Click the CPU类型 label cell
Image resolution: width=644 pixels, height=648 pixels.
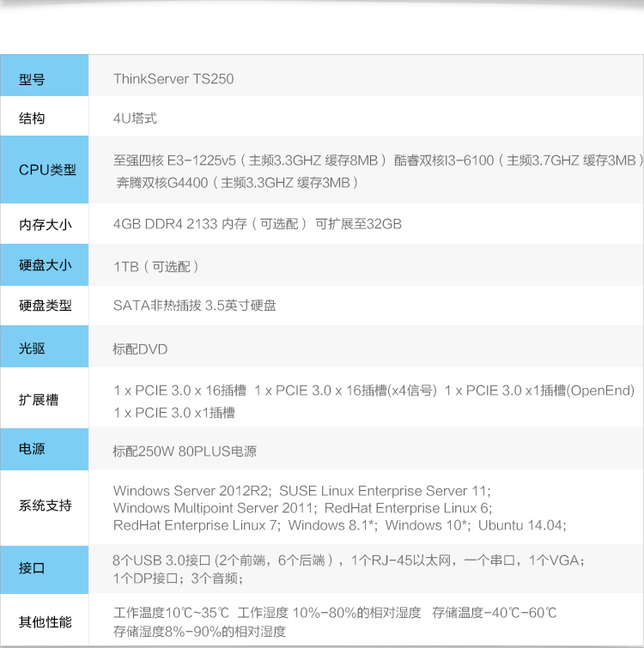(47, 170)
